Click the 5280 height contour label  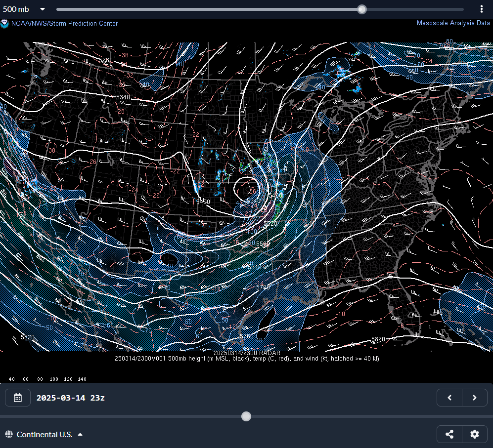[x=106, y=60]
